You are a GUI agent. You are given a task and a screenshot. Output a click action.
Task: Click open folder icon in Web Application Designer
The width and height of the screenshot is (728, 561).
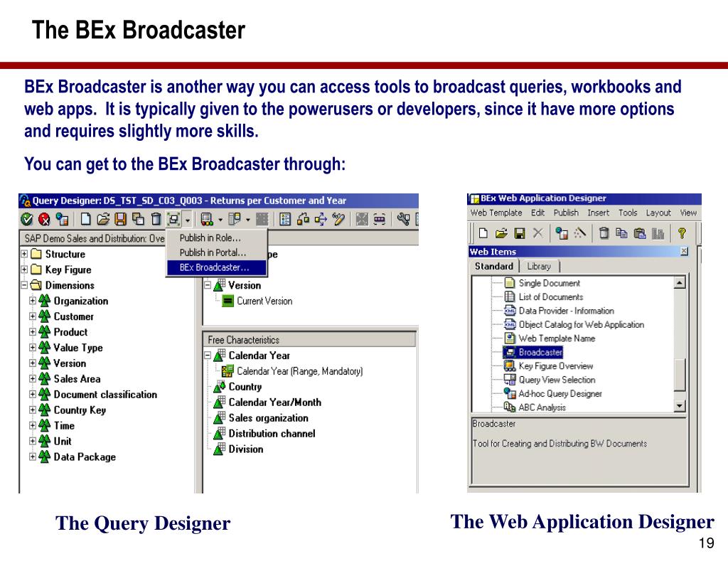pyautogui.click(x=501, y=233)
